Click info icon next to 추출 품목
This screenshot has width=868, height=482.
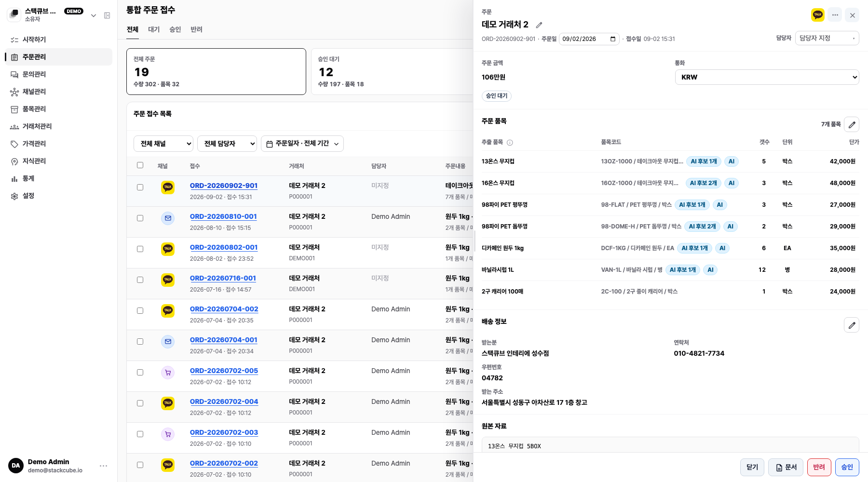(x=510, y=142)
